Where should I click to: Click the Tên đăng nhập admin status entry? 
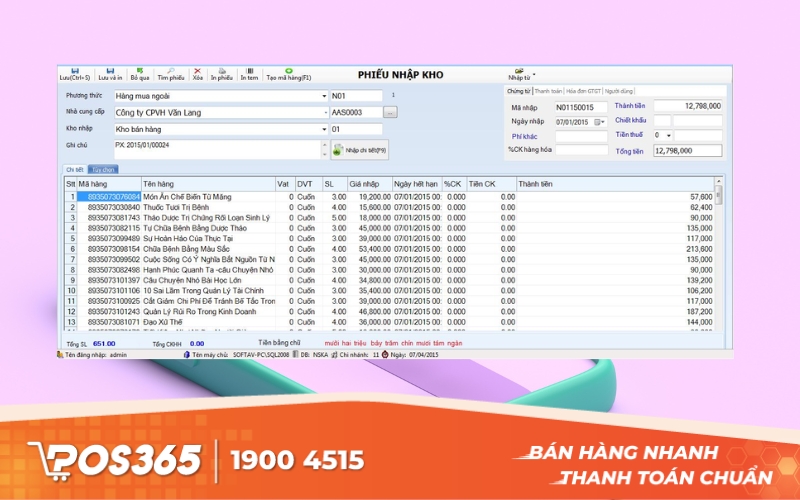click(92, 355)
